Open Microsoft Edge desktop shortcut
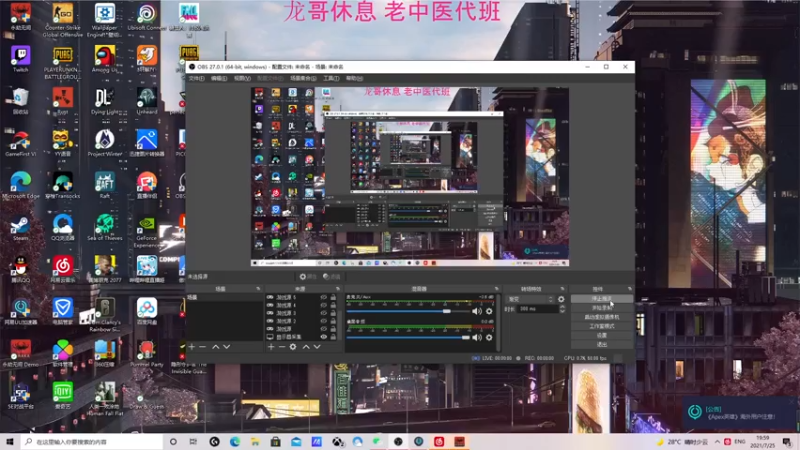The width and height of the screenshot is (800, 450). (x=20, y=185)
